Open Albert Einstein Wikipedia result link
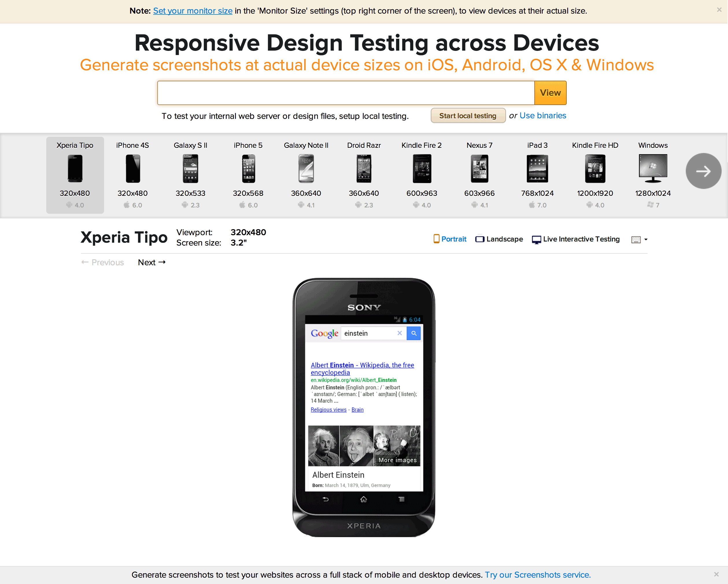 pyautogui.click(x=362, y=369)
